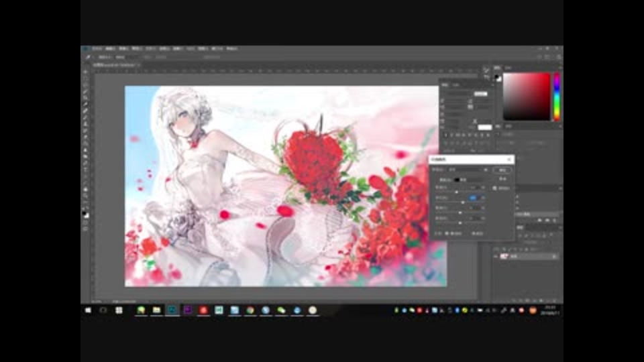
Task: Click the foreground/background color swatches in the toolbar
Action: tap(85, 214)
